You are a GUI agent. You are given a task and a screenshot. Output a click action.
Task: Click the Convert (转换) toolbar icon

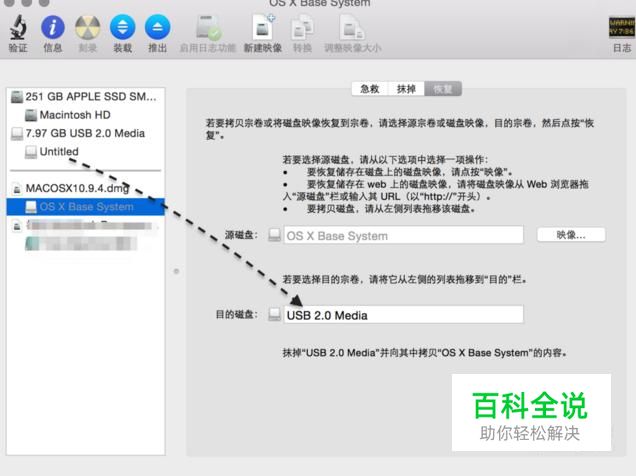point(303,28)
